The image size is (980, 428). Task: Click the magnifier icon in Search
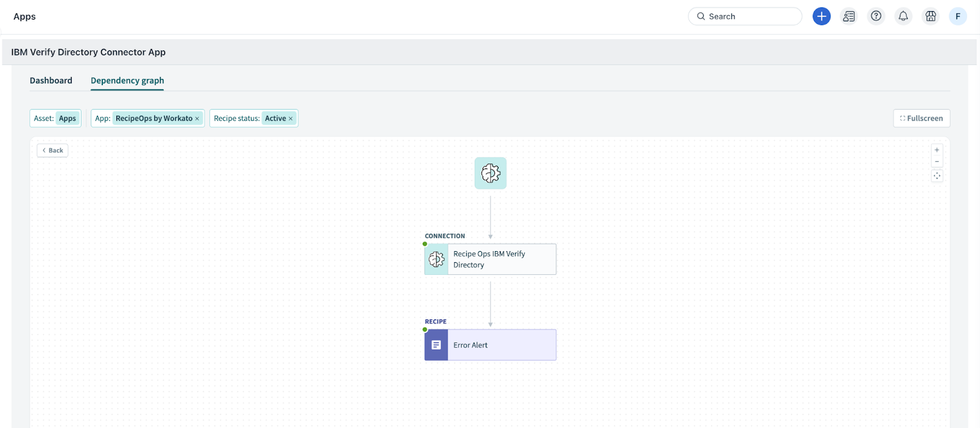[701, 17]
